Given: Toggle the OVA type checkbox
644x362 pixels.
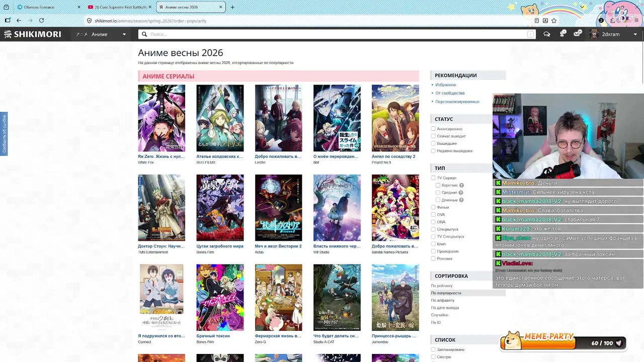Looking at the screenshot, I should click(433, 215).
